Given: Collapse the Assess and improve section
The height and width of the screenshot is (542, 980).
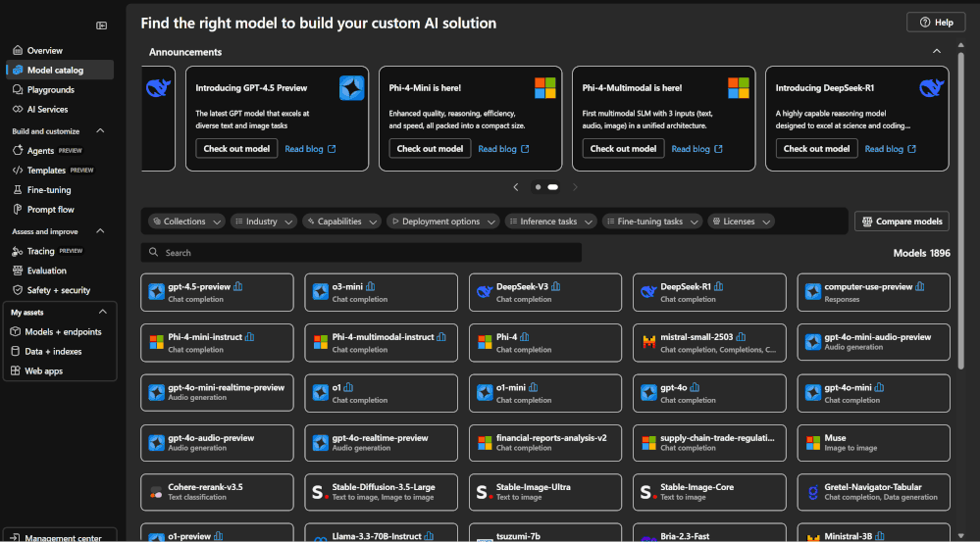Looking at the screenshot, I should pyautogui.click(x=100, y=231).
